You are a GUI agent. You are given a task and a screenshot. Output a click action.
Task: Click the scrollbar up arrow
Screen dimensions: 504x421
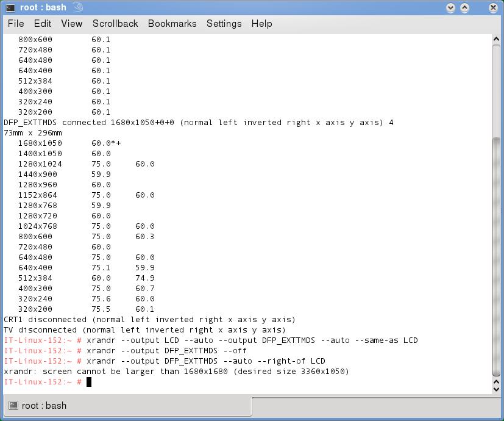tap(497, 40)
